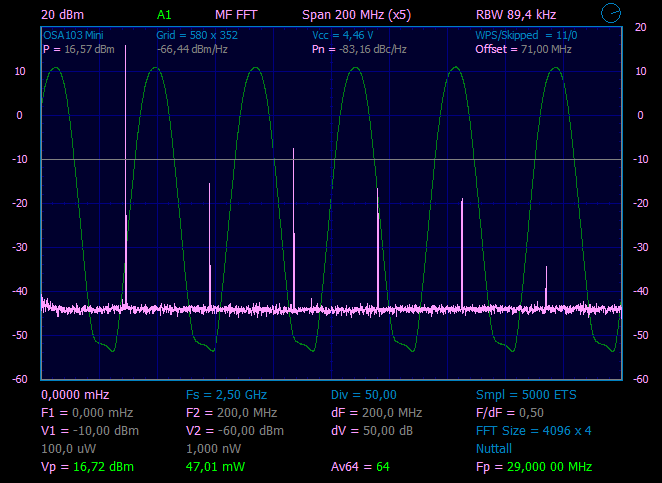
Task: Click the Fp = 29,000 00 MHz peak frequency
Action: tap(534, 467)
